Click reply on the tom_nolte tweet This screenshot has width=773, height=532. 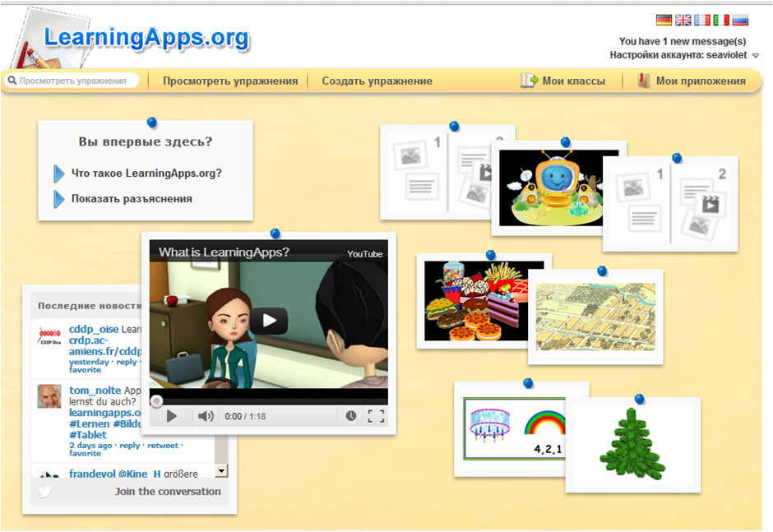click(x=130, y=445)
